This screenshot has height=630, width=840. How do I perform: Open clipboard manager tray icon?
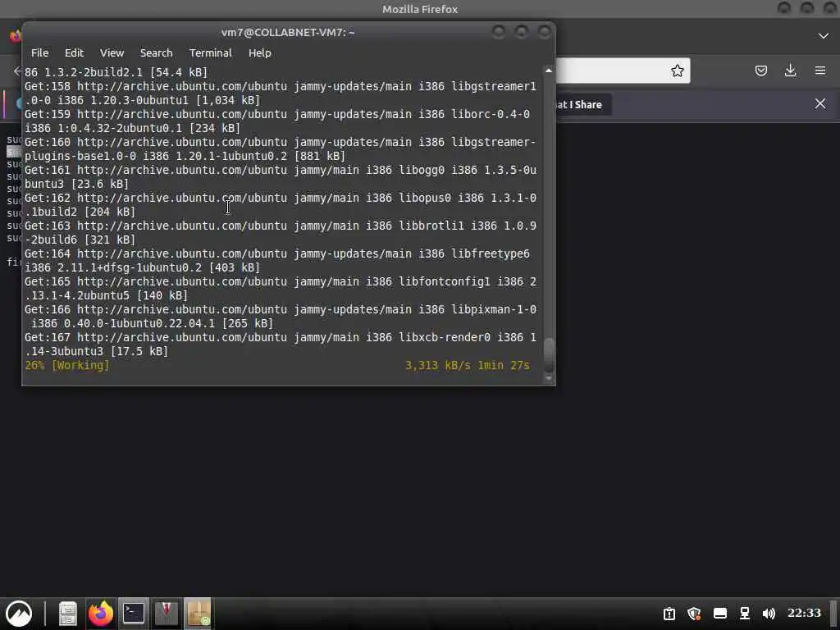669,614
